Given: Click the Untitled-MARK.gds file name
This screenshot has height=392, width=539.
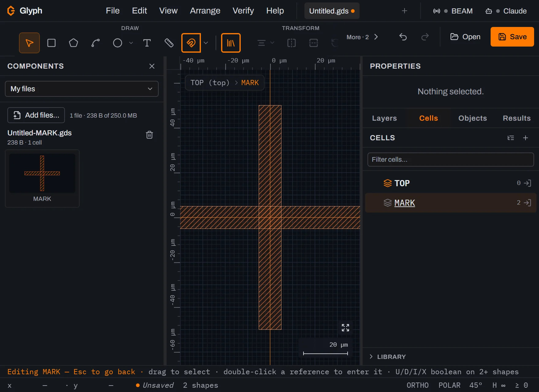Looking at the screenshot, I should [x=40, y=133].
